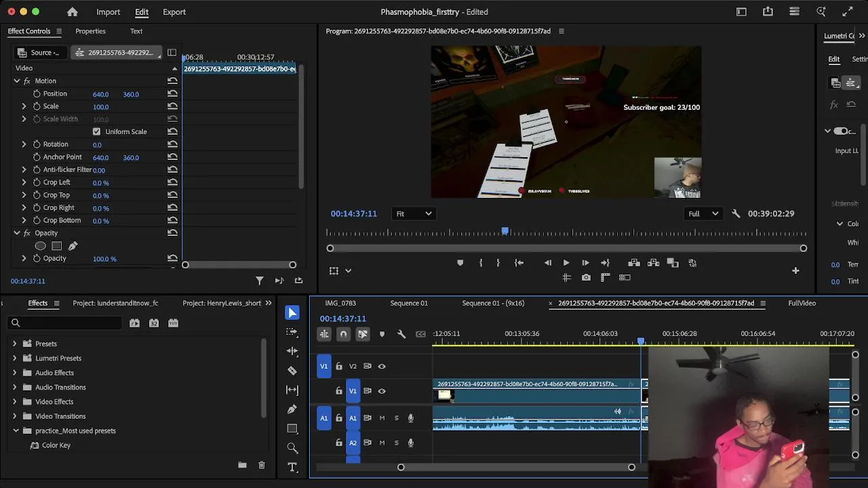Click the Program Monitor settings wrench
Image resolution: width=868 pixels, height=488 pixels.
(x=736, y=213)
